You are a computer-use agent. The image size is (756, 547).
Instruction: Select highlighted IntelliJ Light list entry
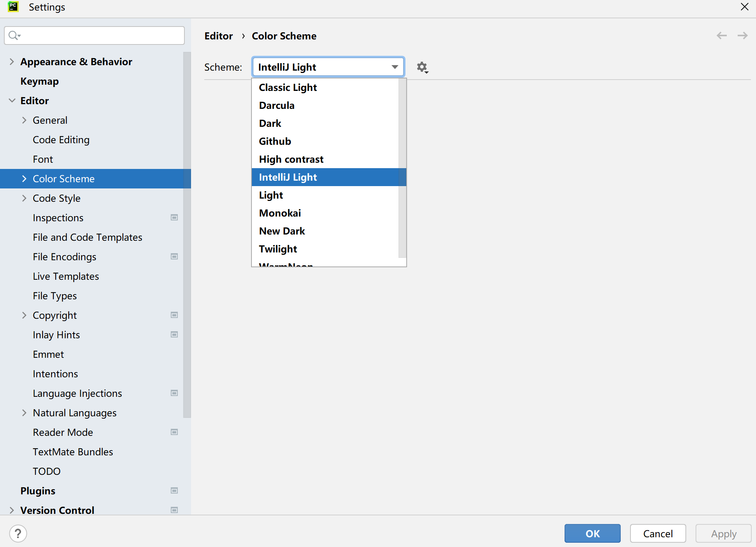click(x=325, y=177)
